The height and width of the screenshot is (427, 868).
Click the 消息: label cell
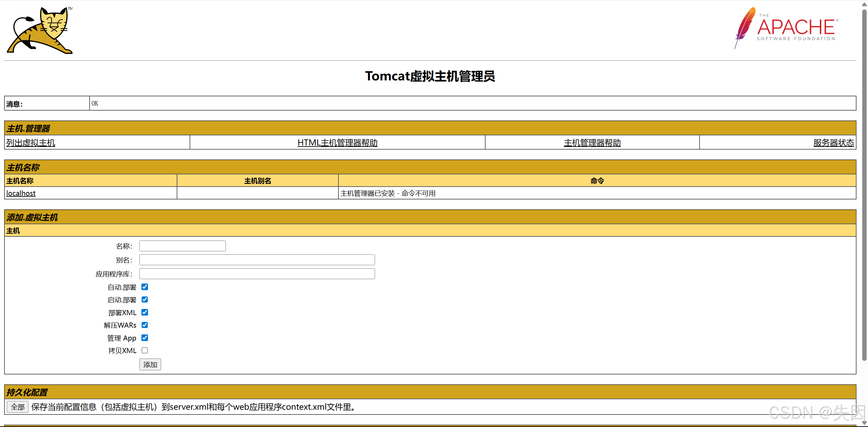pos(47,103)
